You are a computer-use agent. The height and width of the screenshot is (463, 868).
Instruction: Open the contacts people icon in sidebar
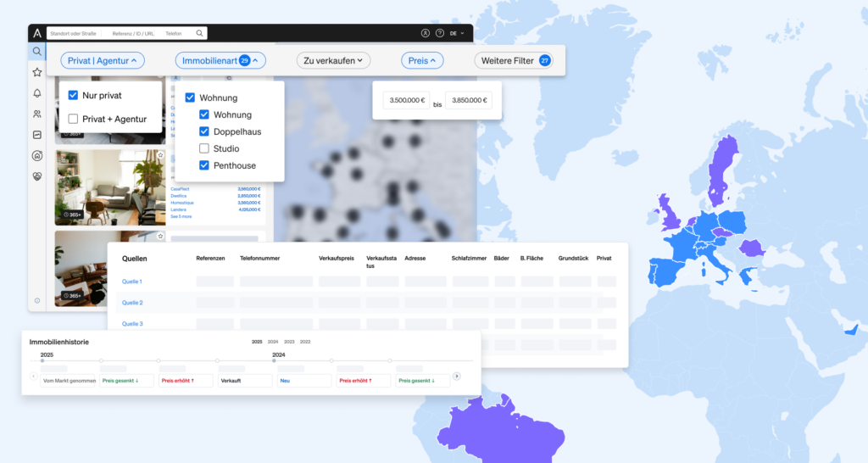click(x=37, y=114)
